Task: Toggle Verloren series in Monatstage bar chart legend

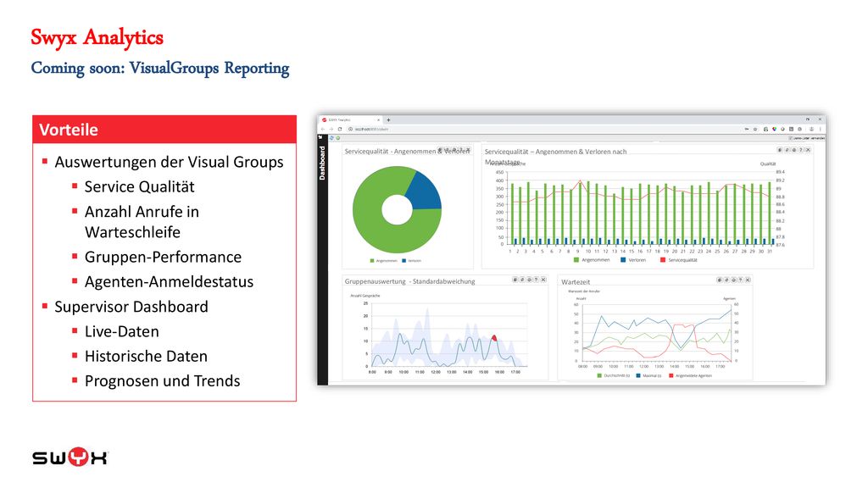Action: click(x=633, y=260)
